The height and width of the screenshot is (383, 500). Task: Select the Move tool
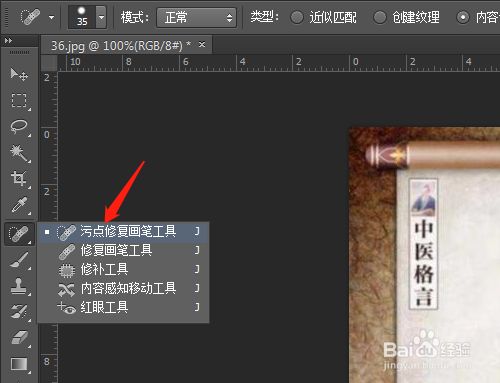(19, 74)
